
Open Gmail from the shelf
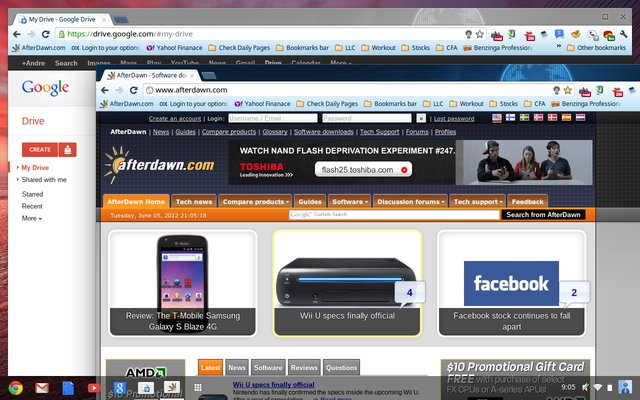[x=42, y=387]
